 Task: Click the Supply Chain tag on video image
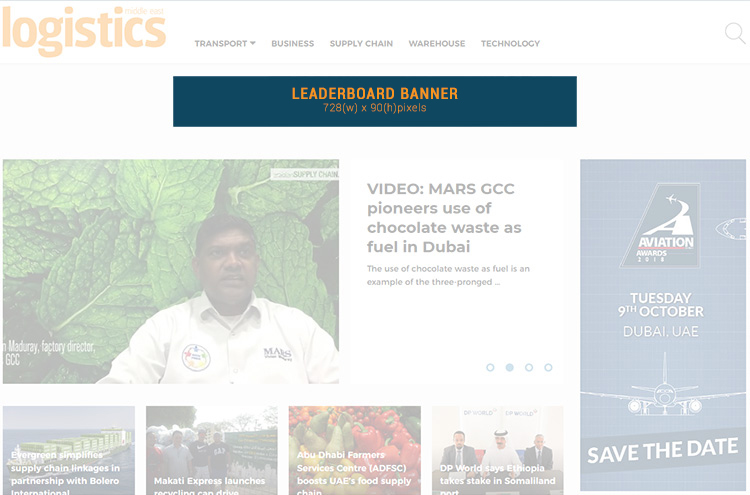305,175
